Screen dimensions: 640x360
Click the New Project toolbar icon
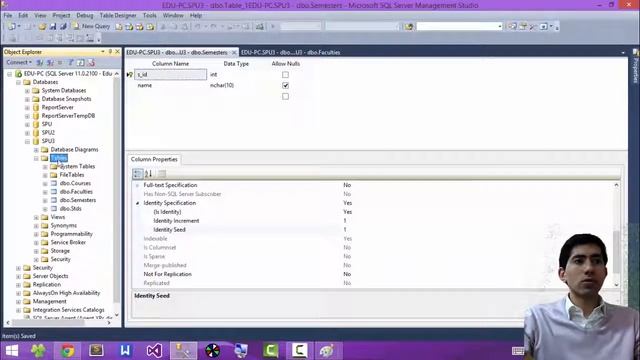pos(12,27)
